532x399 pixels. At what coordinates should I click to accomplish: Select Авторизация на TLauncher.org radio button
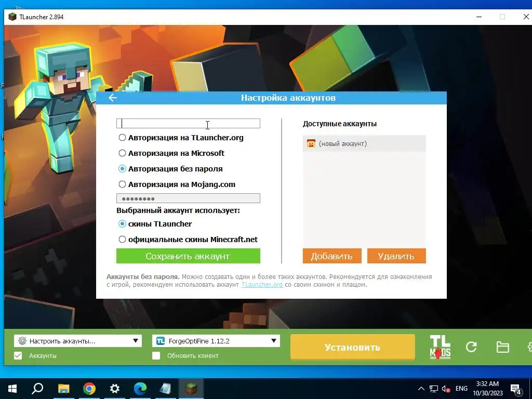tap(122, 137)
